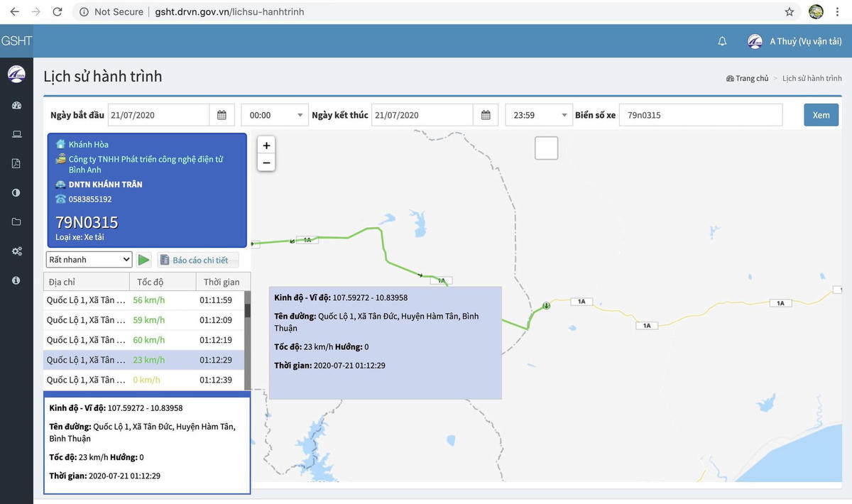Click the half-circle contrast icon in sidebar
This screenshot has height=504, width=852.
pos(16,192)
